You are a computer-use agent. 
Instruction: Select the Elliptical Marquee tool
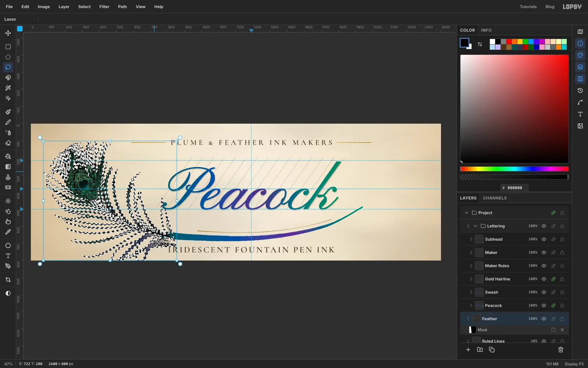click(8, 57)
